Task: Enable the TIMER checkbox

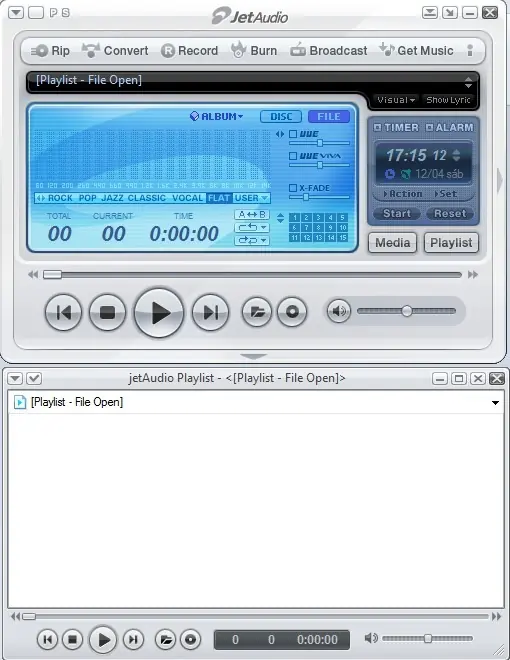Action: click(377, 127)
